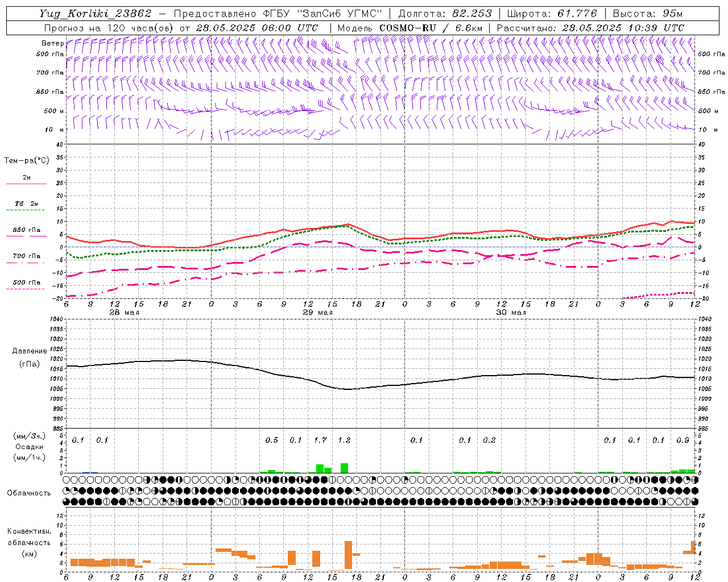The width and height of the screenshot is (728, 582).
Task: Click the pink dash-dot line sample under 700 гПа legend
Action: click(25, 263)
